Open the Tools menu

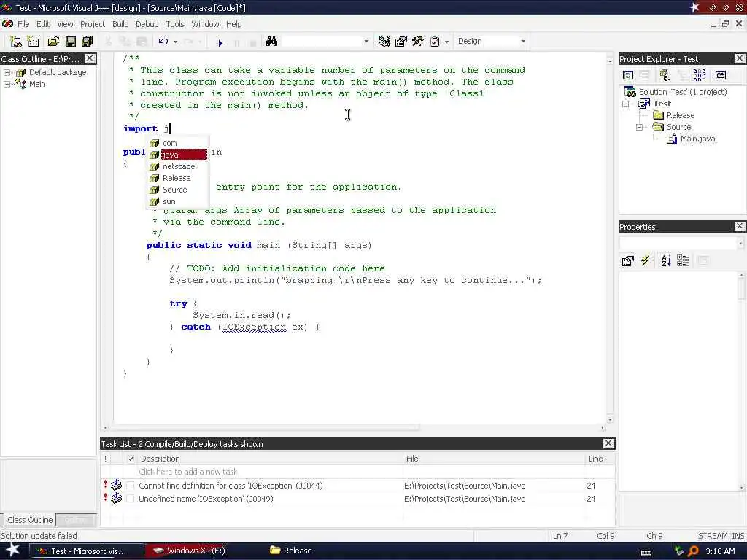coord(175,24)
